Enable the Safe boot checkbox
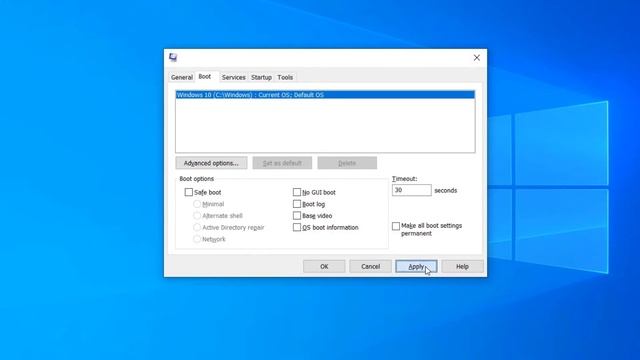640x360 pixels. 189,192
